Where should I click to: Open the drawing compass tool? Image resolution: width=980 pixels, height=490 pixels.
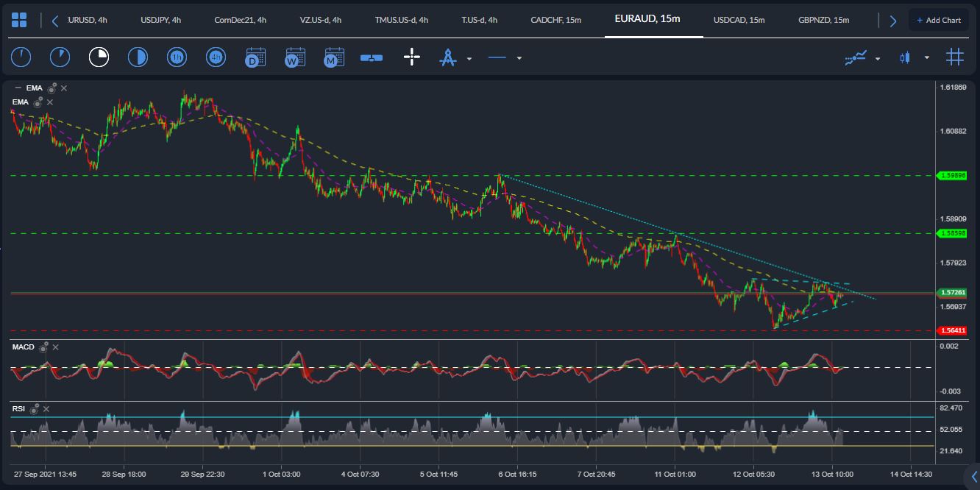(449, 57)
